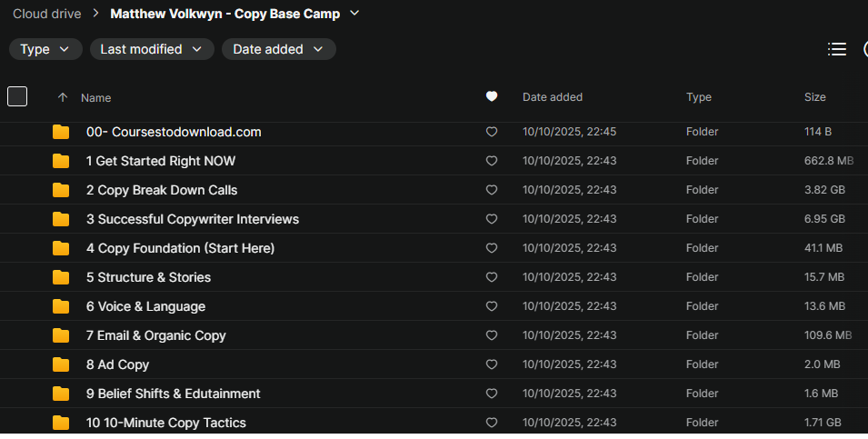868x439 pixels.
Task: Favorite the 1 Get Started Right NOW folder
Action: click(x=492, y=161)
